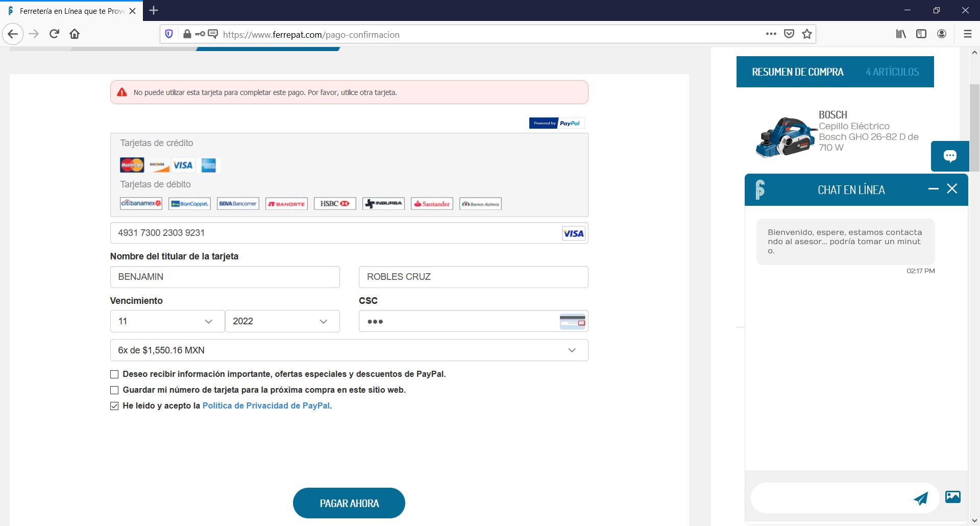This screenshot has width=980, height=526.
Task: Open the browser home page
Action: 75,34
